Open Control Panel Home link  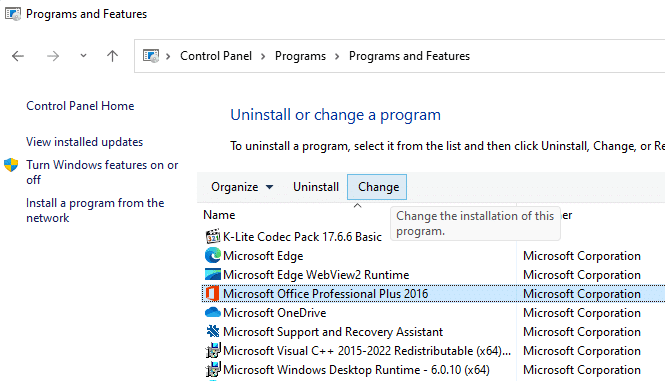(x=80, y=106)
